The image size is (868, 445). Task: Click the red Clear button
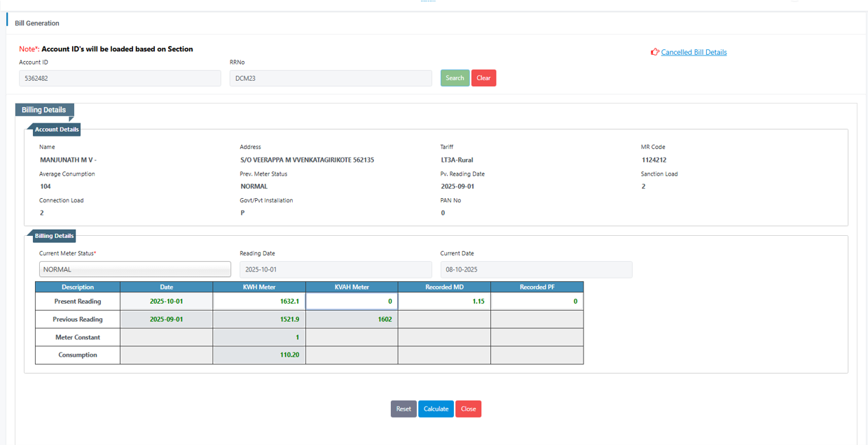[483, 78]
